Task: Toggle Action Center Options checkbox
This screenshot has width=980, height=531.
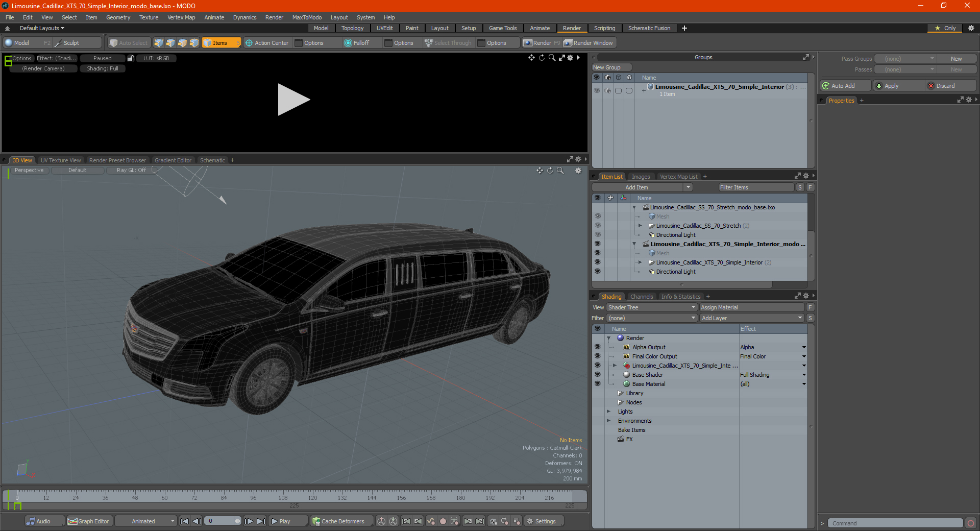Action: click(x=299, y=43)
